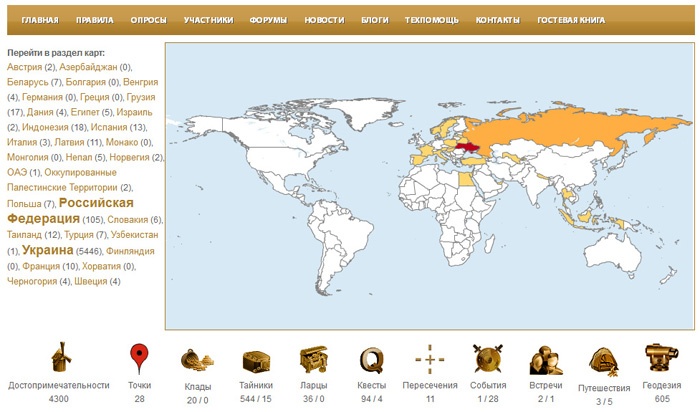Click the Пересечения crosshair icon
The image size is (700, 412).
429,359
